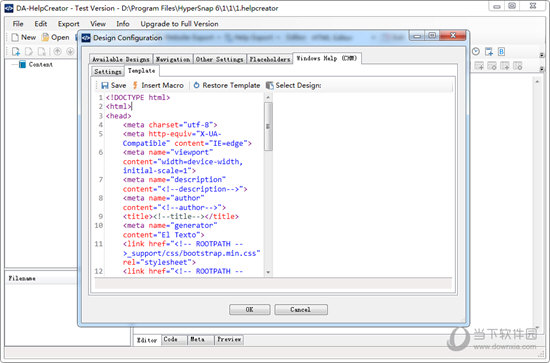Click the Restore Template label

(x=231, y=85)
